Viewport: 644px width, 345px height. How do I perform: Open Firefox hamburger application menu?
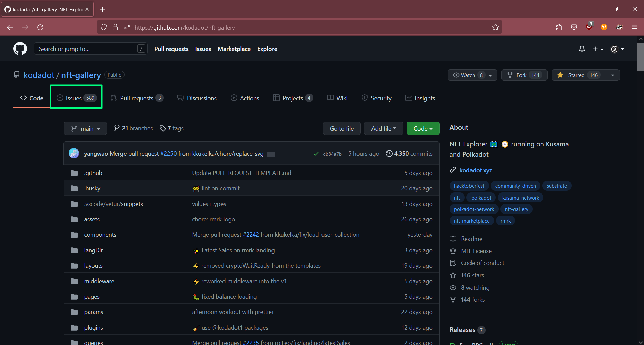[x=634, y=27]
